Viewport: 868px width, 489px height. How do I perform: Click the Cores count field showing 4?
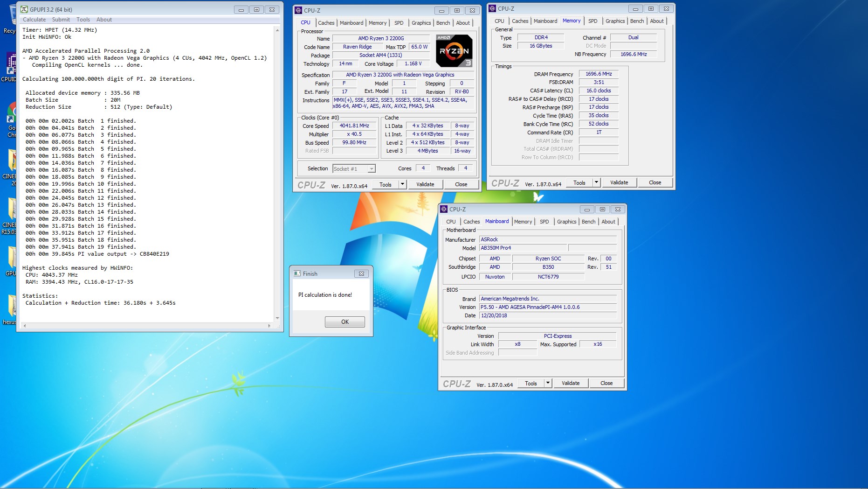coord(423,168)
